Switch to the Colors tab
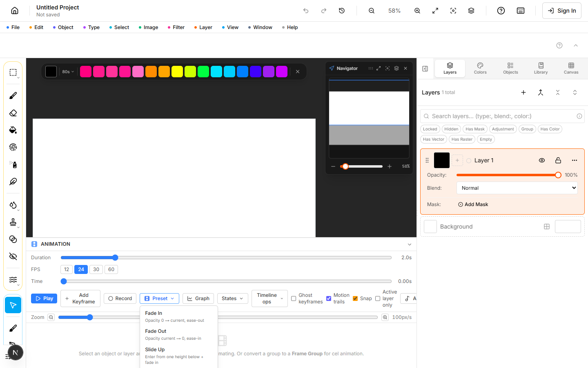The height and width of the screenshot is (368, 588). click(480, 68)
